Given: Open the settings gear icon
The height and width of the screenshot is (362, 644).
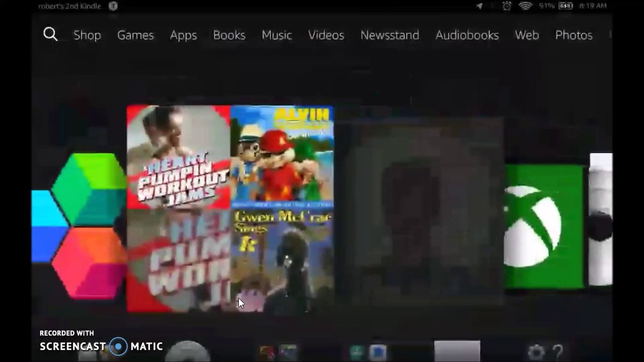Looking at the screenshot, I should 536,351.
